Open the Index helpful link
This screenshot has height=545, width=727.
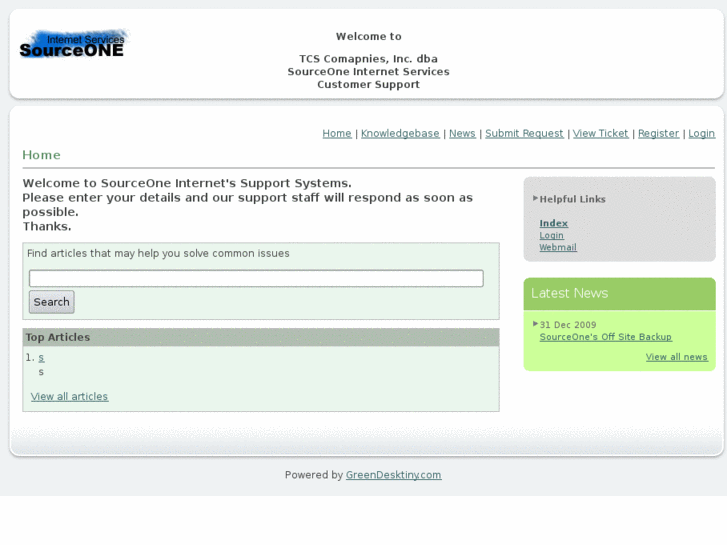[x=554, y=224]
